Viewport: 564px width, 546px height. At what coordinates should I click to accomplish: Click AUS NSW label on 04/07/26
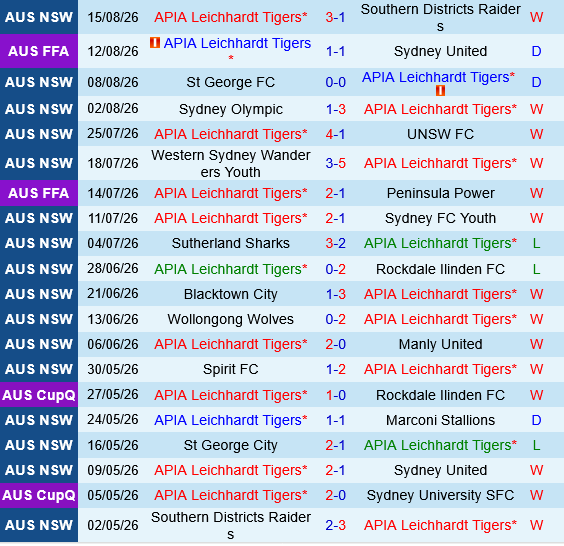coord(38,244)
